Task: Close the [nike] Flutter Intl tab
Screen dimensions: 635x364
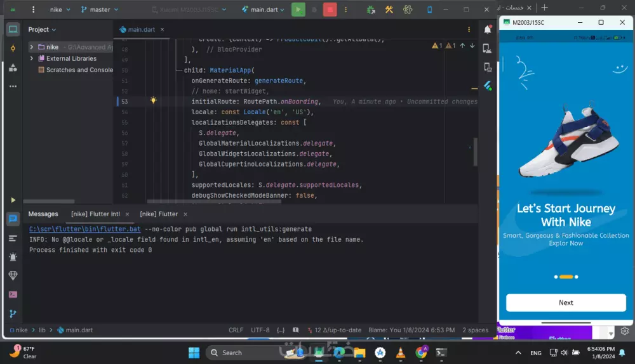Action: pos(127,214)
